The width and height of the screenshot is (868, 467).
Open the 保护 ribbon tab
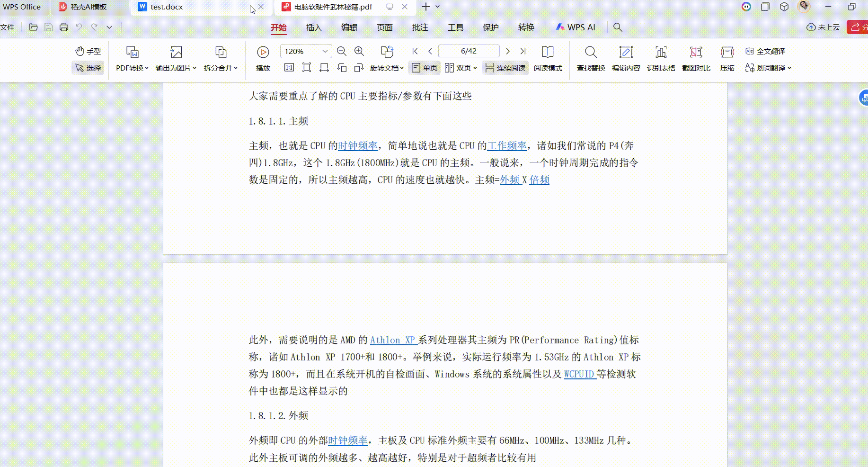pos(491,27)
